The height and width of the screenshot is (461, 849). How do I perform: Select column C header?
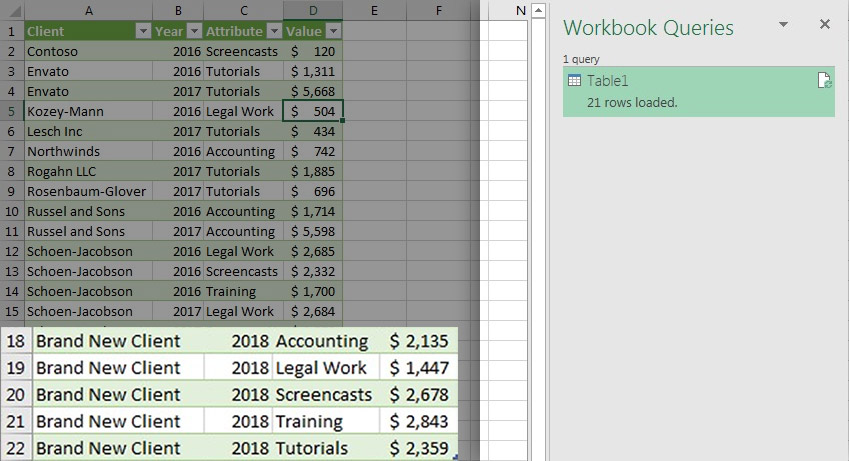tap(243, 10)
